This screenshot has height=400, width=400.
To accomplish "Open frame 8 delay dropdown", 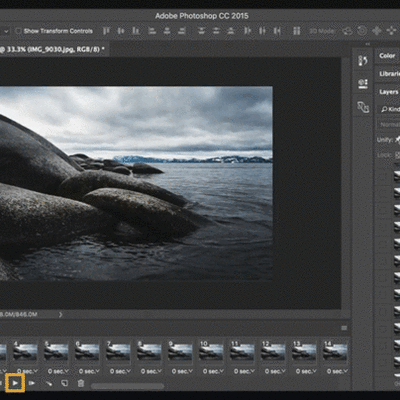I will pos(151,371).
